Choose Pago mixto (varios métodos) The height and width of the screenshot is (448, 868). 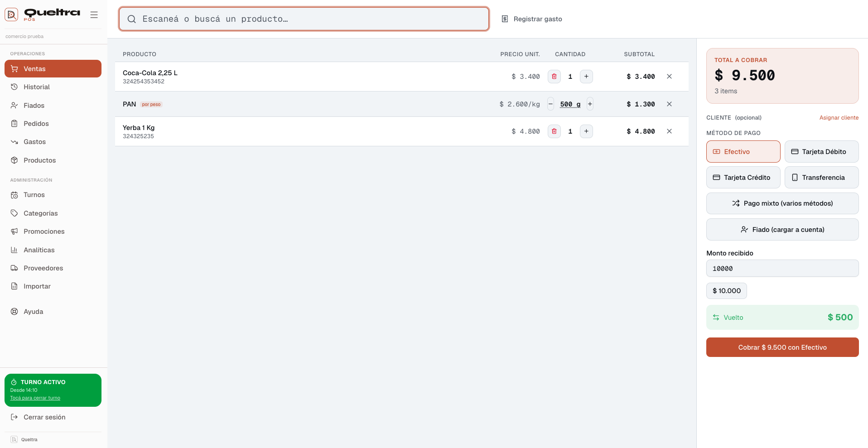pyautogui.click(x=782, y=203)
